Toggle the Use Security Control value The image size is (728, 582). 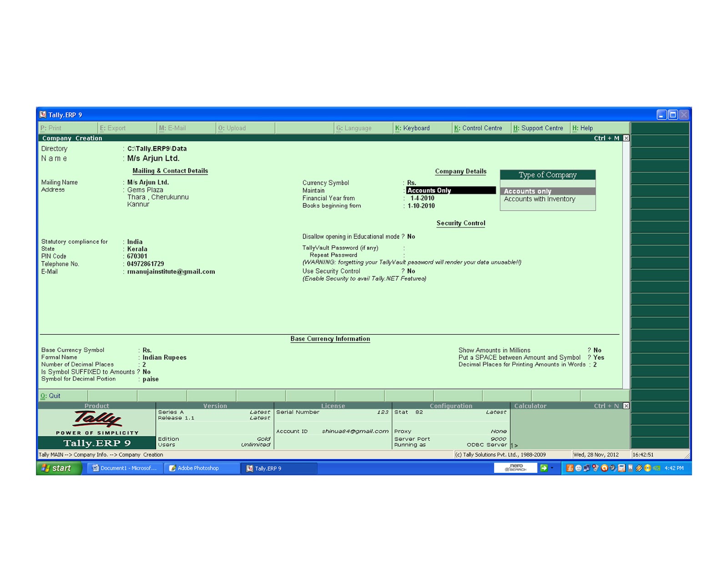pos(411,271)
